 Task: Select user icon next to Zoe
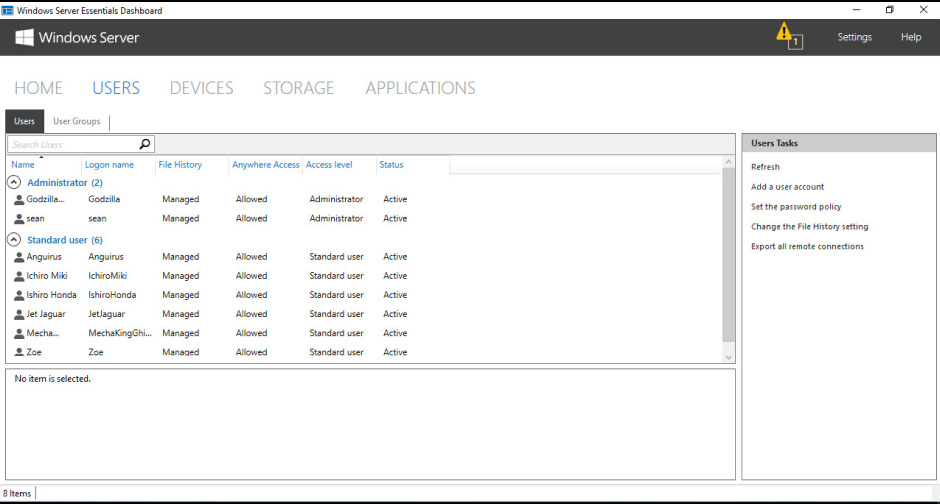pos(19,352)
